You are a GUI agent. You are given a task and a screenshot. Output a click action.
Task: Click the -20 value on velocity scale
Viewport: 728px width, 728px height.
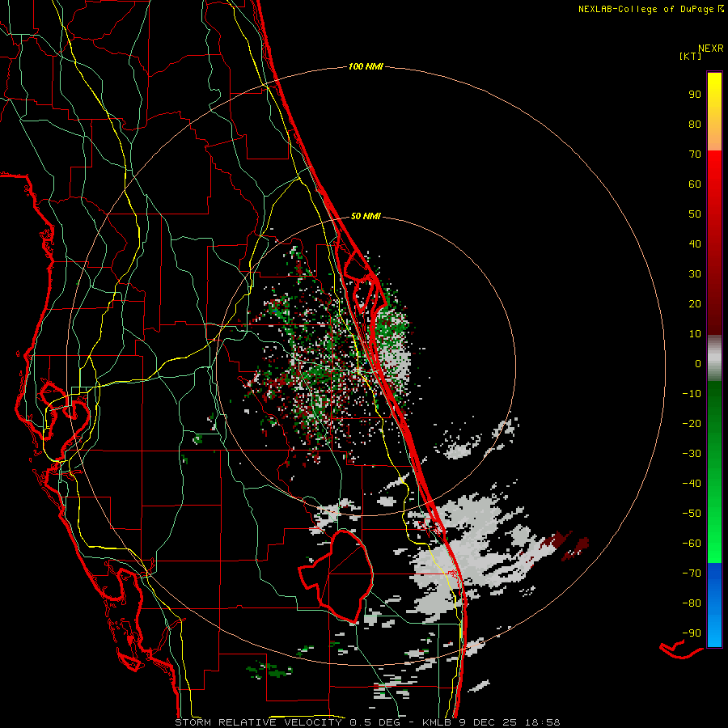(x=692, y=423)
